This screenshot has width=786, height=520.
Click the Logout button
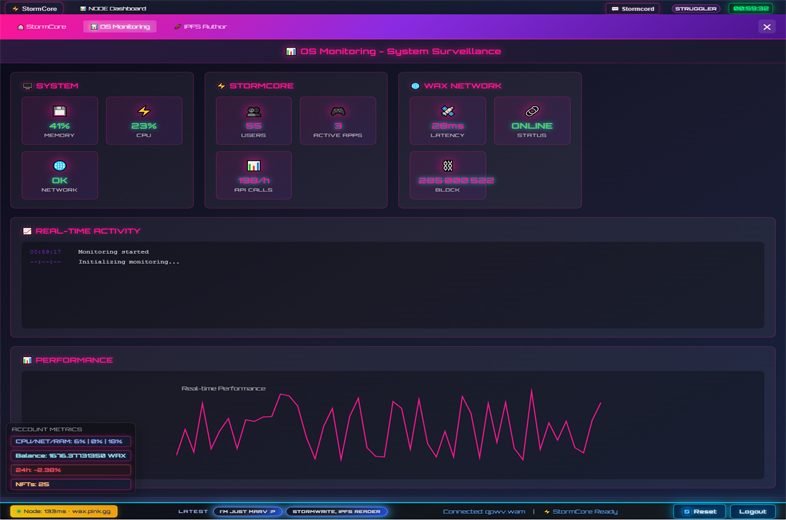(752, 511)
